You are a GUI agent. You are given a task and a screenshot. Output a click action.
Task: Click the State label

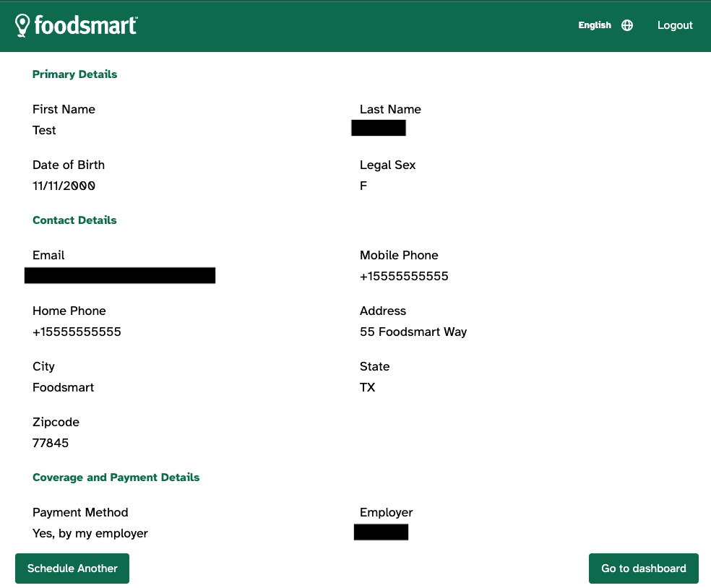coord(374,366)
